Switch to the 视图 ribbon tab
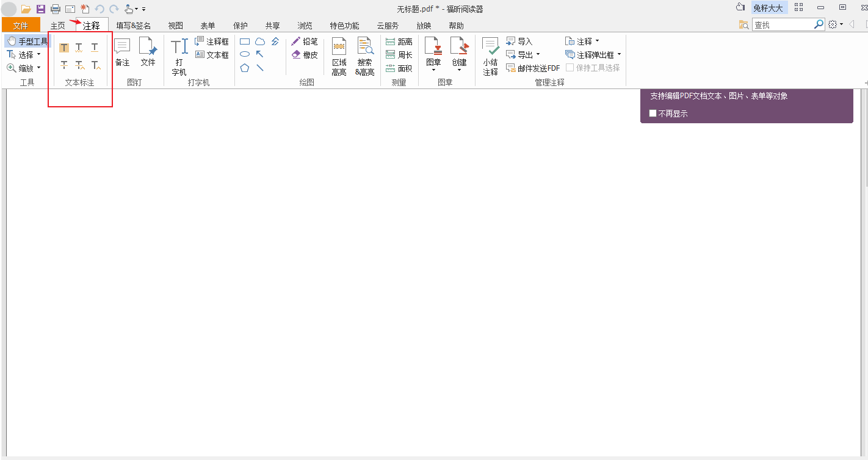This screenshot has width=868, height=460. point(175,26)
